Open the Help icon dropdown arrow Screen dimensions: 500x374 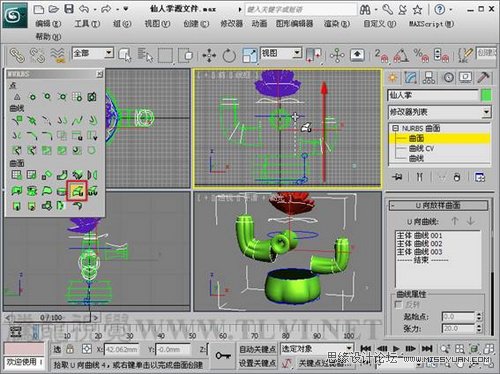pyautogui.click(x=451, y=9)
